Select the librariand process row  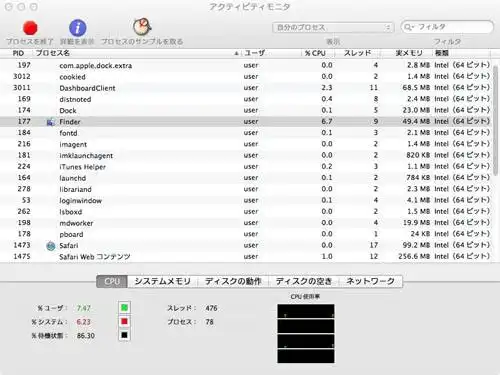tap(246, 189)
